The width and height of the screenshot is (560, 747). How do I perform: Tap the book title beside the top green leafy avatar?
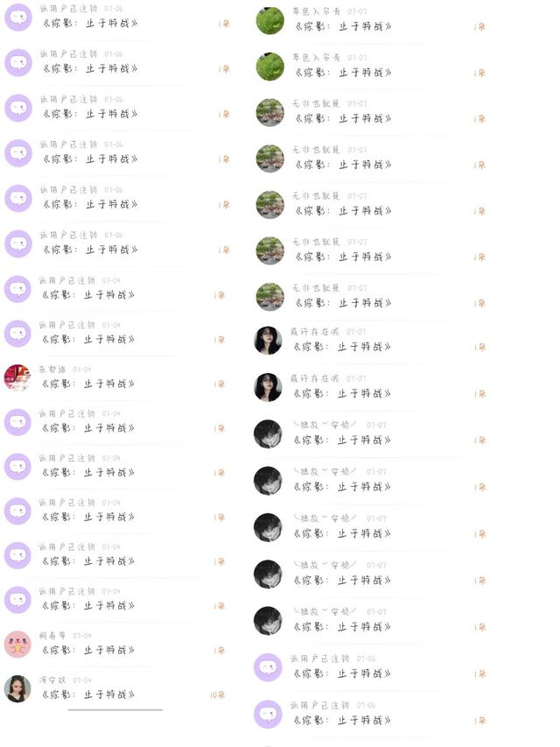tap(342, 26)
